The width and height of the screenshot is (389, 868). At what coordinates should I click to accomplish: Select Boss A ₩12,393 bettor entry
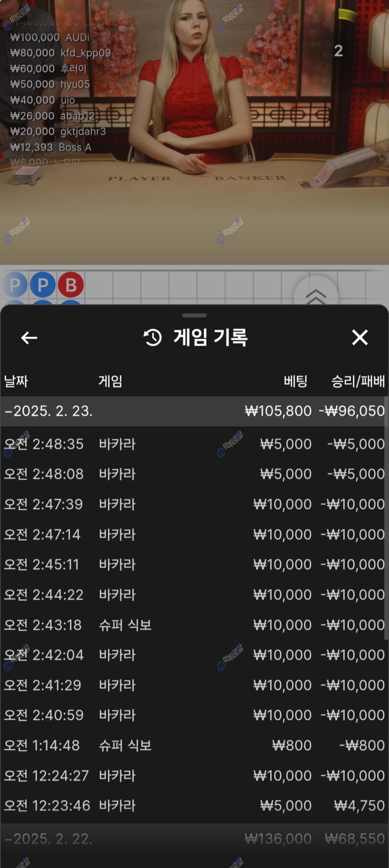click(x=51, y=147)
